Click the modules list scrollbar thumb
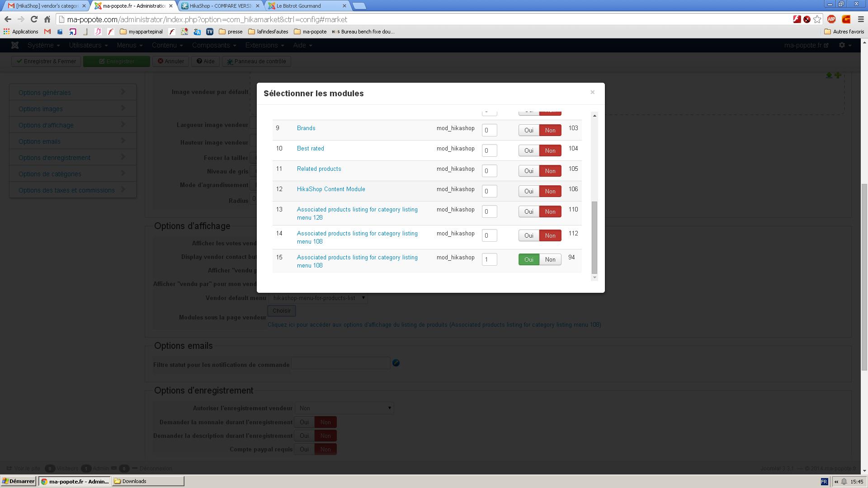The image size is (868, 488). pyautogui.click(x=594, y=237)
